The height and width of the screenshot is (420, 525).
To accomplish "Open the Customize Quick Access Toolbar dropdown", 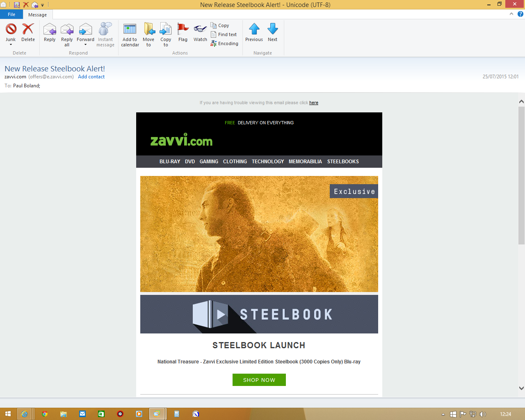I will click(43, 5).
